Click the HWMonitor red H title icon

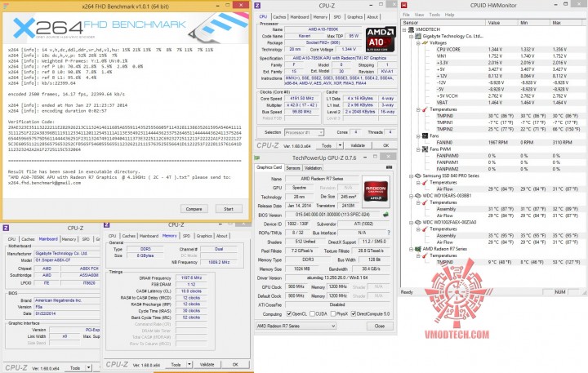pyautogui.click(x=404, y=5)
